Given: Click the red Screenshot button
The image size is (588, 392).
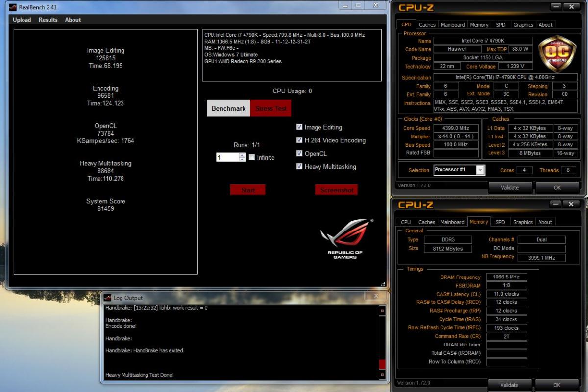Looking at the screenshot, I should coord(336,190).
